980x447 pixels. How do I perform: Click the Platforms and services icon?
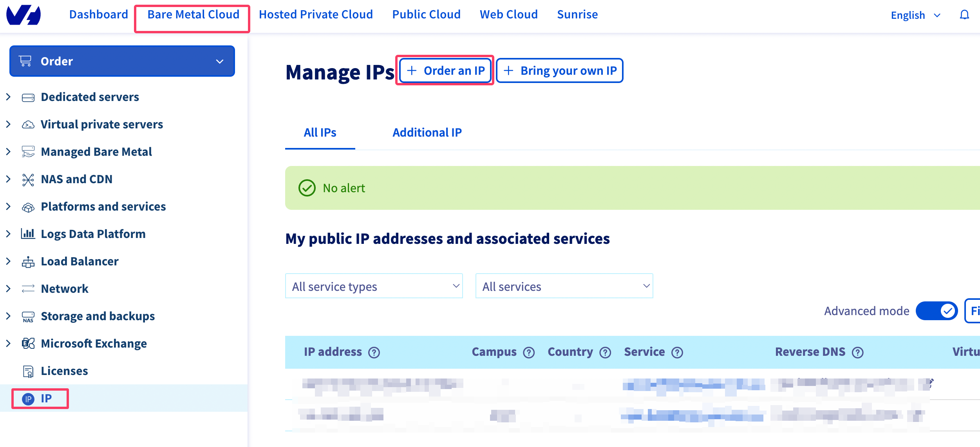(28, 207)
